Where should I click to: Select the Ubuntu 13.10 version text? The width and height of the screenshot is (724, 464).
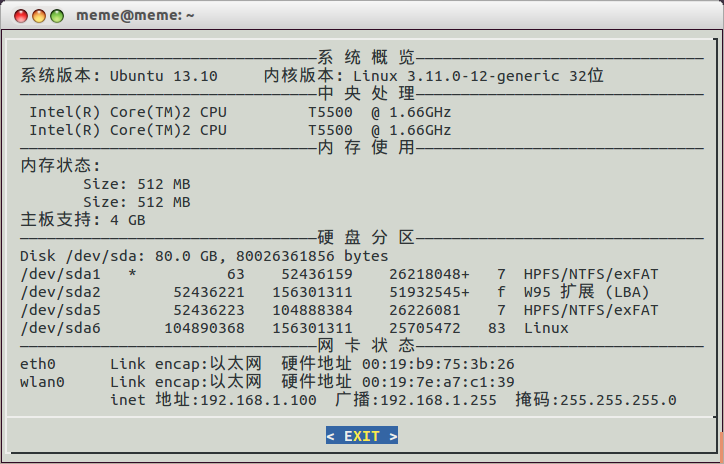pyautogui.click(x=163, y=76)
